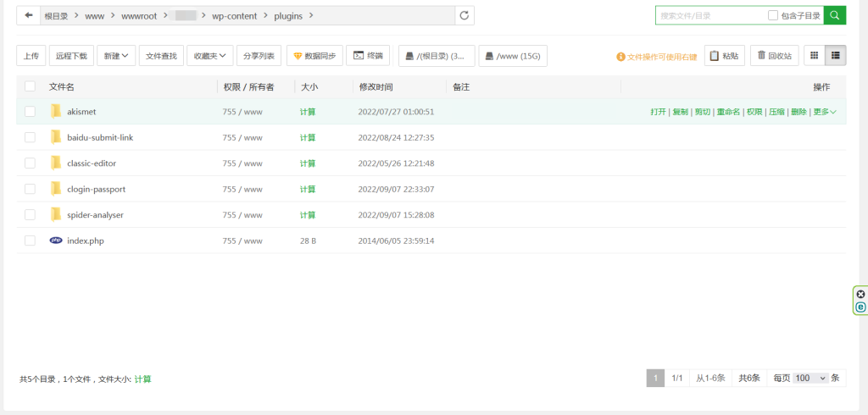
Task: Check the box for classic-editor row
Action: coord(31,163)
